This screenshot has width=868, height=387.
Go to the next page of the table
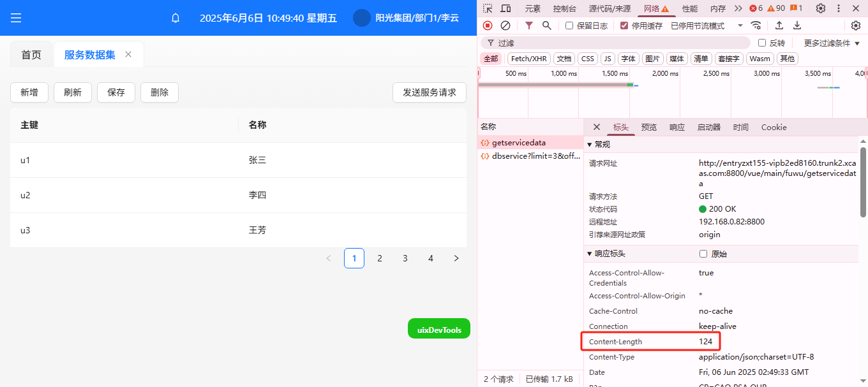[456, 258]
